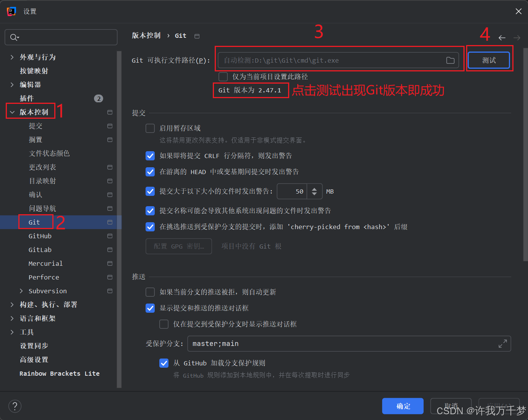This screenshot has height=420, width=528.
Task: Expand 编辑器 settings section
Action: (x=12, y=85)
